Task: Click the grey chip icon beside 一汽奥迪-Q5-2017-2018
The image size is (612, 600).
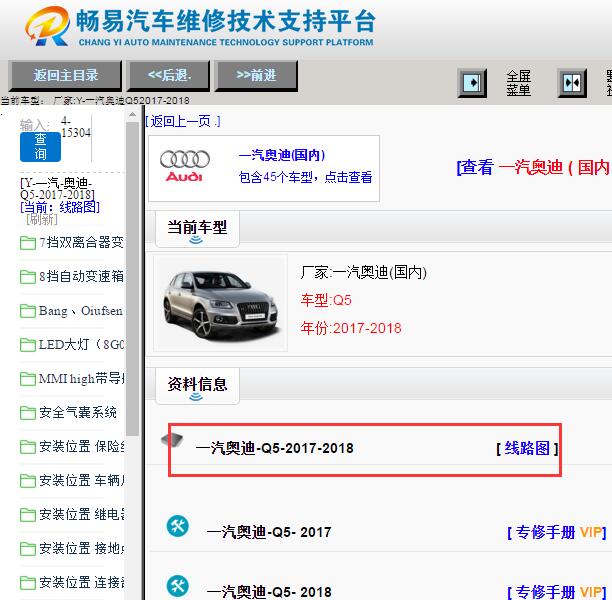Action: [x=172, y=440]
